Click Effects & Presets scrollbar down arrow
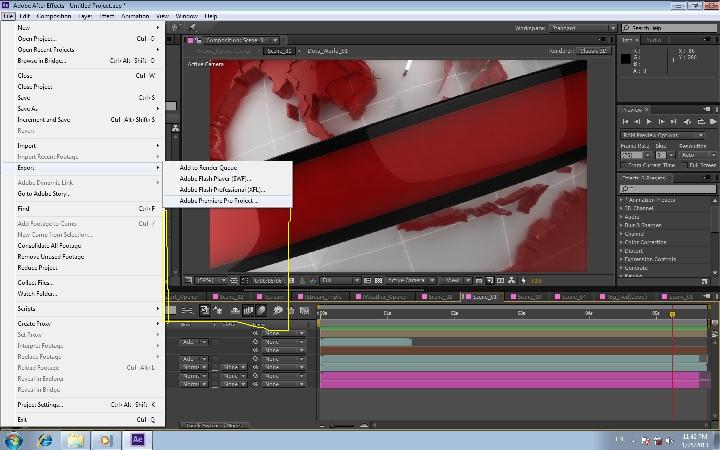The width and height of the screenshot is (720, 450). point(715,273)
